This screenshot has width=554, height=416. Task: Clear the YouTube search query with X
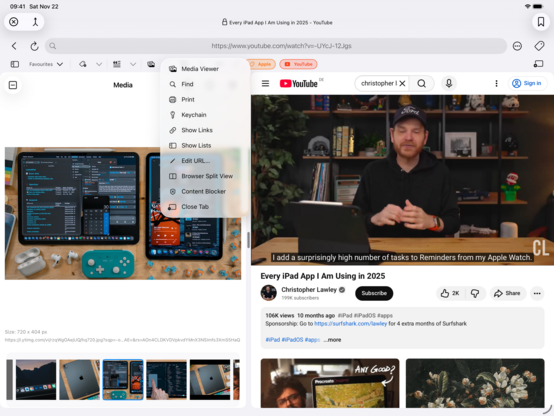(402, 83)
